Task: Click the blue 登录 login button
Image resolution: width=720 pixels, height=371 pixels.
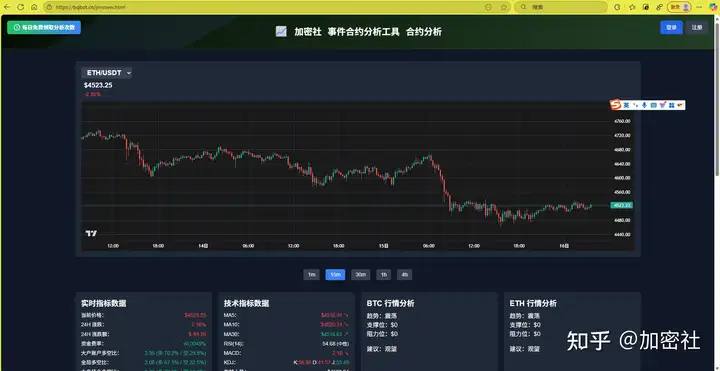Action: [x=671, y=28]
